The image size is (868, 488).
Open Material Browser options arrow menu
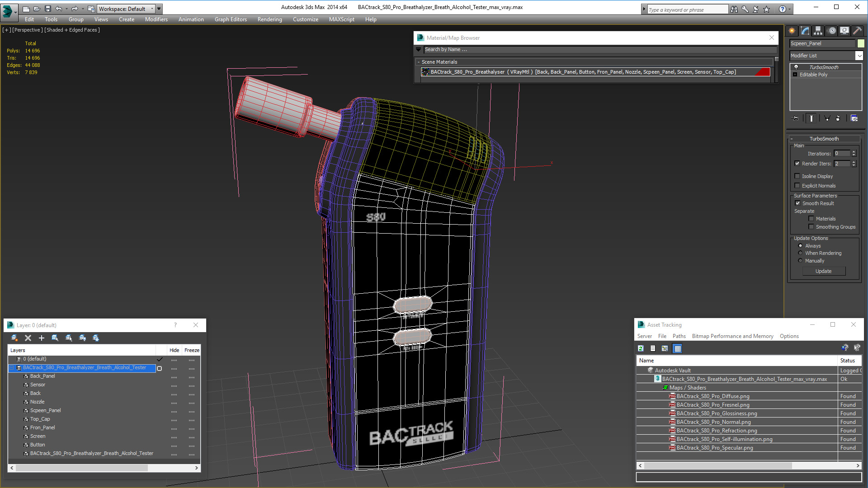pos(419,49)
